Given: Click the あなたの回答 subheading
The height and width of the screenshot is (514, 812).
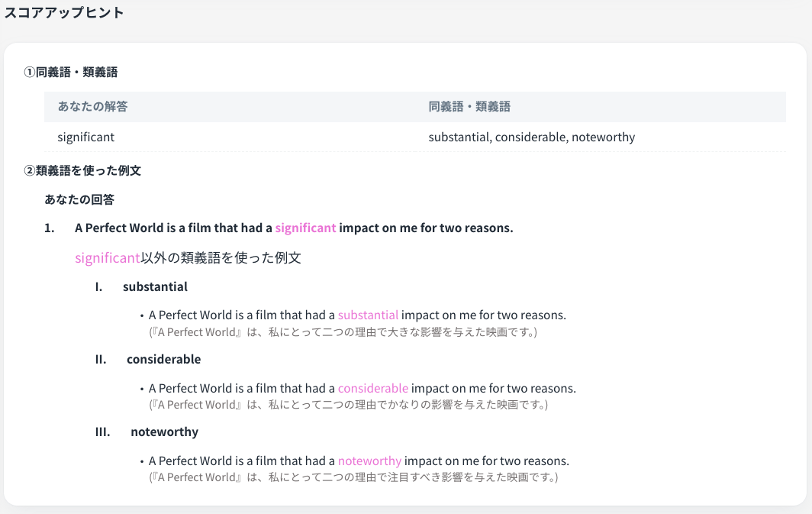Looking at the screenshot, I should click(79, 199).
